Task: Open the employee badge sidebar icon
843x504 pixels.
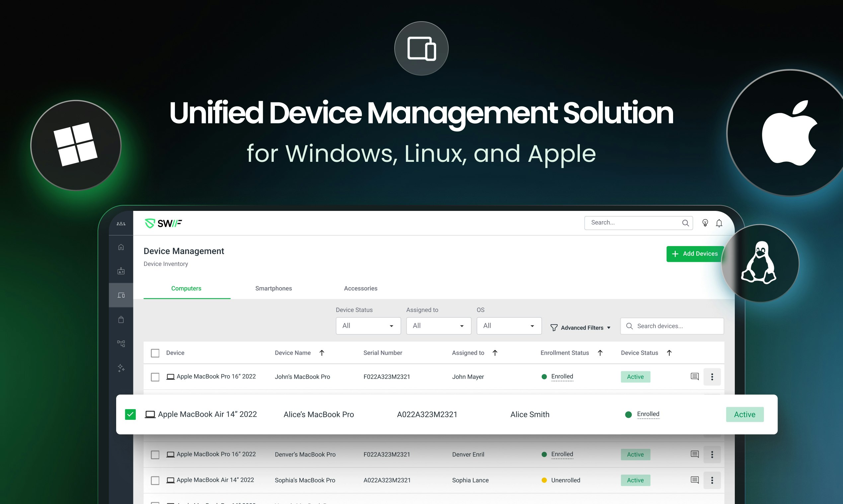Action: coord(121,271)
